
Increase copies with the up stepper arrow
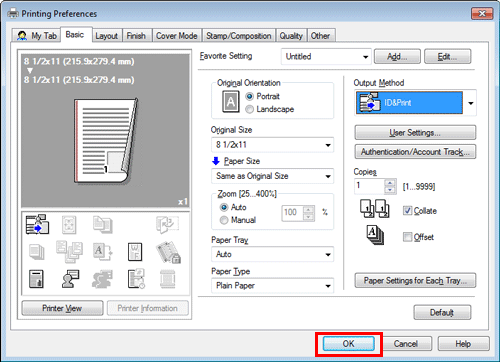(x=390, y=183)
